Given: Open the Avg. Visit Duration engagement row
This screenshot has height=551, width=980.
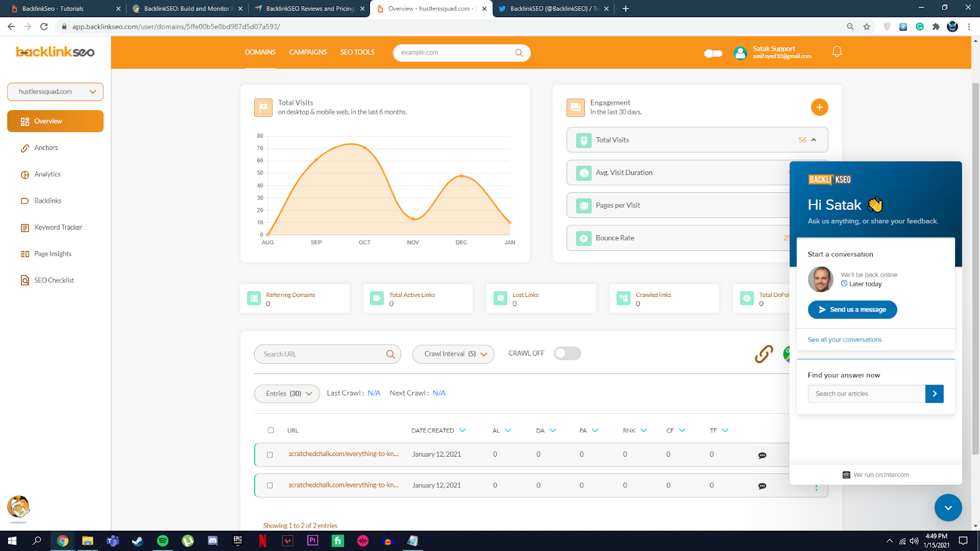Looking at the screenshot, I should tap(697, 173).
